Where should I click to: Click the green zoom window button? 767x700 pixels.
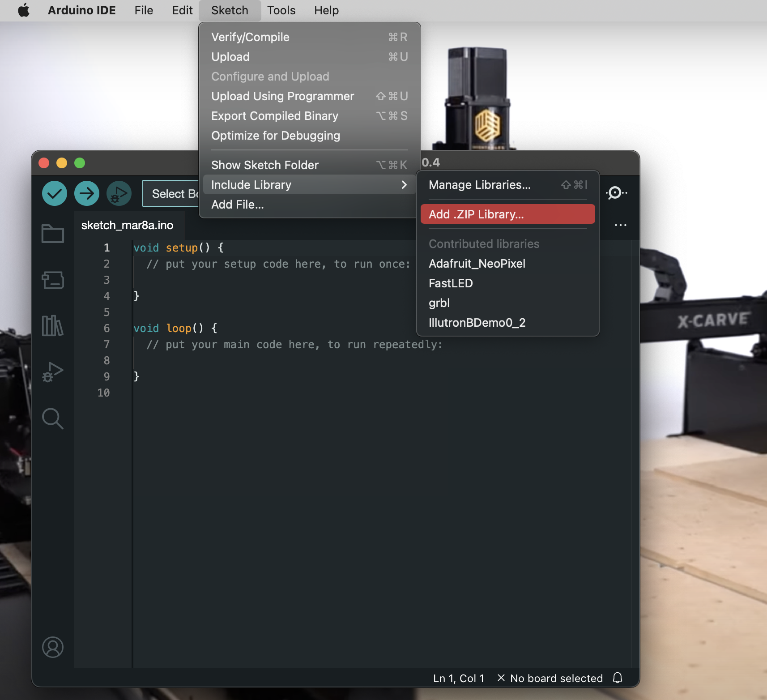point(80,163)
